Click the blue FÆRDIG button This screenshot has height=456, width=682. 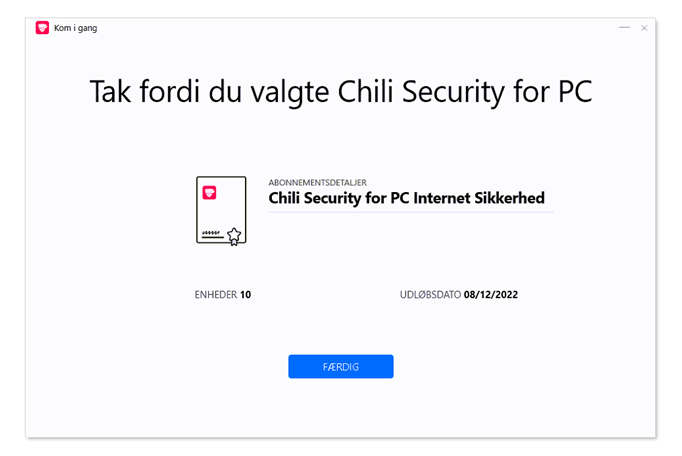point(341,366)
